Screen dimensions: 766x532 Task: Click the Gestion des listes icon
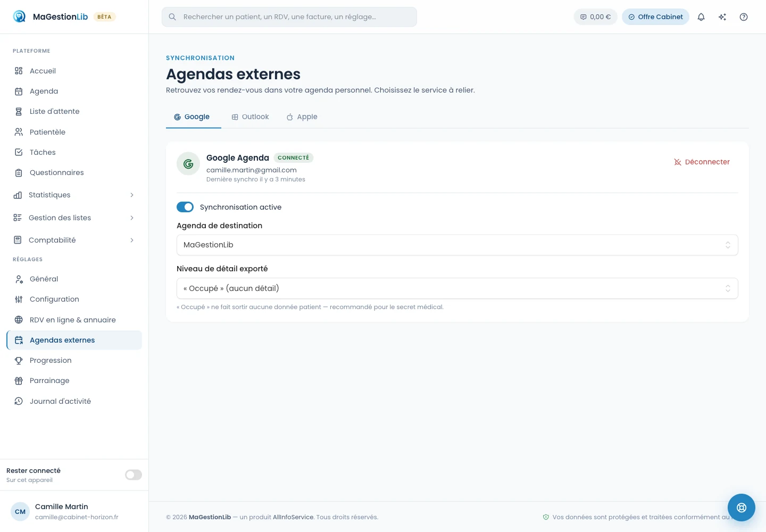(18, 218)
